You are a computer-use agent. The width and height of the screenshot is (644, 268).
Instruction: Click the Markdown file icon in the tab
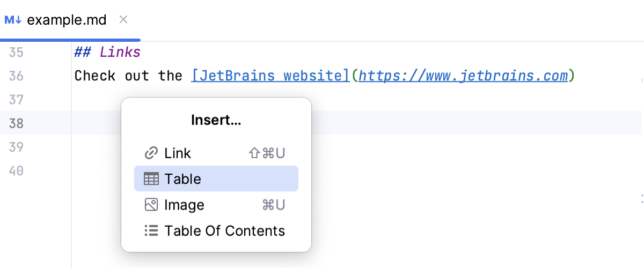(x=12, y=20)
